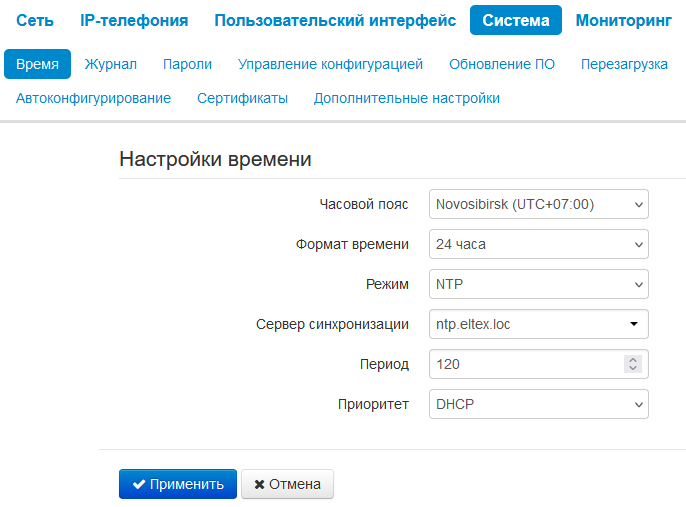Open the Сеть main menu tab
Image resolution: width=686 pixels, height=507 pixels.
point(35,20)
